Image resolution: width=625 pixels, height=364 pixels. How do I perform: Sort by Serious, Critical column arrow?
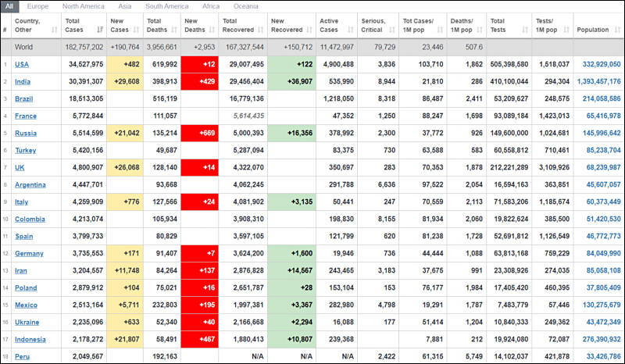pyautogui.click(x=392, y=30)
